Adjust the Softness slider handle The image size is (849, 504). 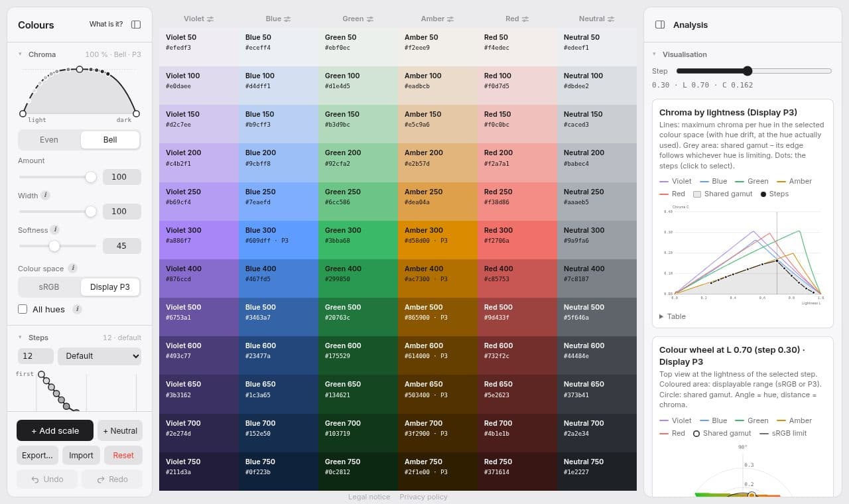coord(54,246)
